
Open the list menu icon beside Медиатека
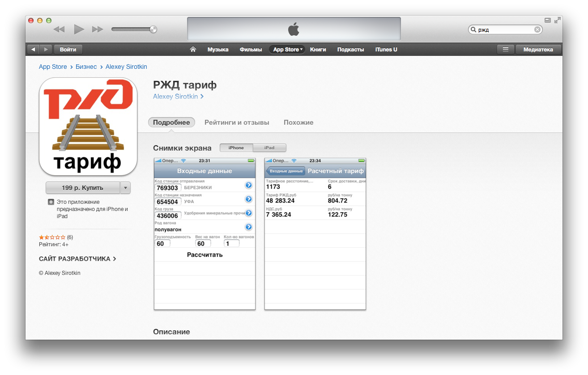click(506, 50)
